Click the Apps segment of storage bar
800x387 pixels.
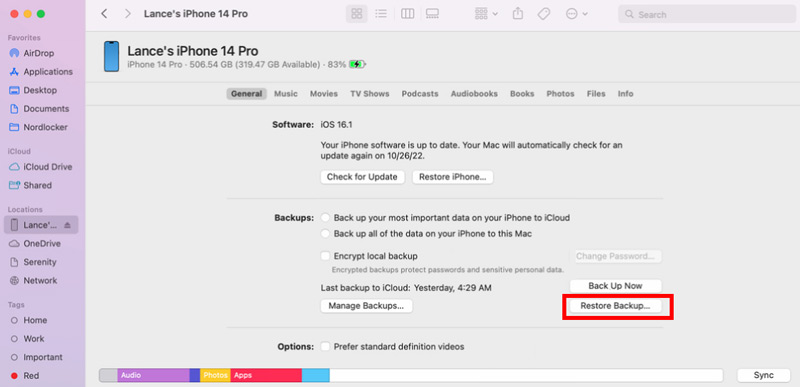266,375
